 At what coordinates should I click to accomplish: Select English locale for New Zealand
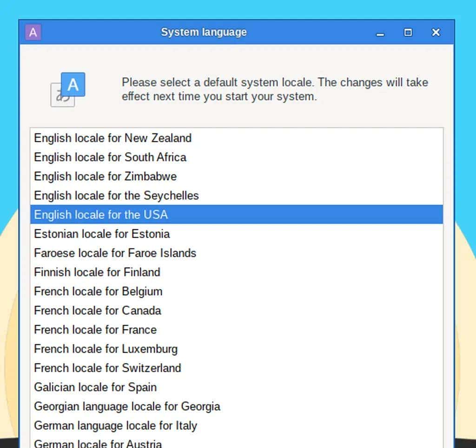pyautogui.click(x=112, y=138)
